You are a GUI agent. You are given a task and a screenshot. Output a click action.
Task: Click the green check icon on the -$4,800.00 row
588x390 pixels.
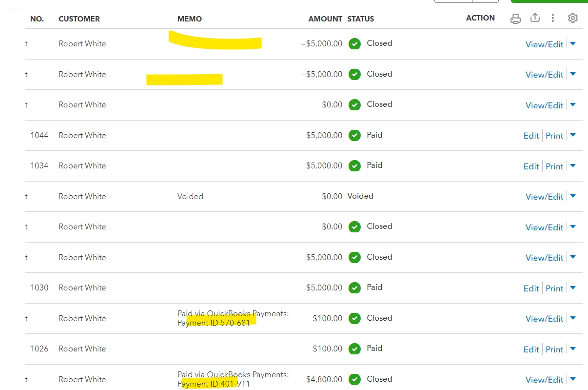(354, 379)
